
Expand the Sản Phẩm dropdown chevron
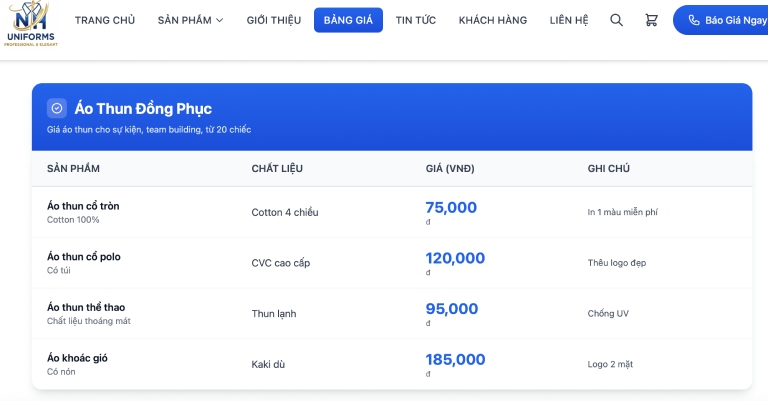[219, 20]
